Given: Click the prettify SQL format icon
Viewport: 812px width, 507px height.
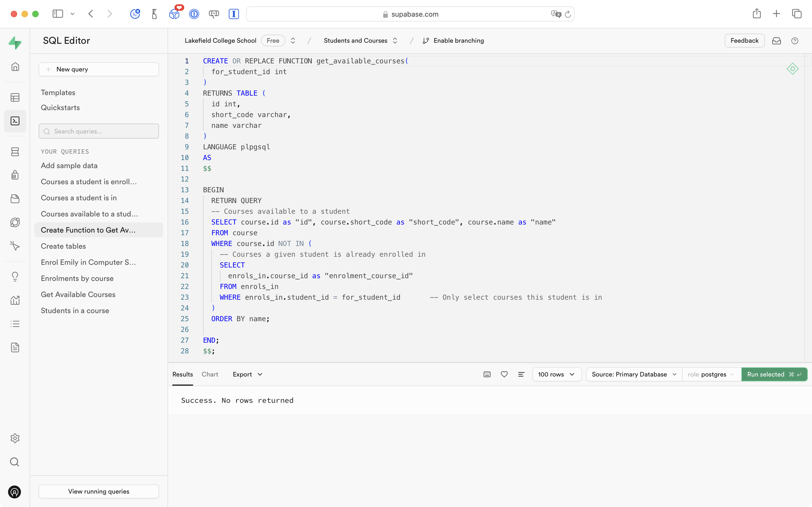Looking at the screenshot, I should (521, 374).
